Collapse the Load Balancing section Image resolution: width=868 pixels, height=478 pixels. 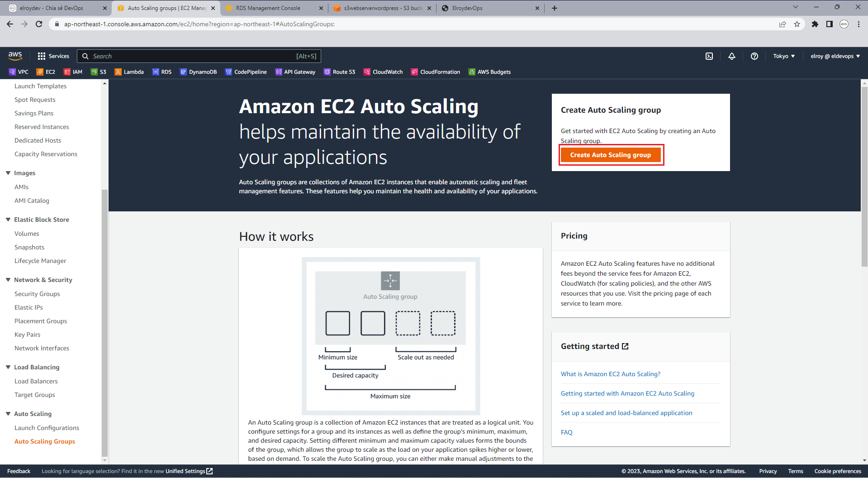click(x=8, y=367)
